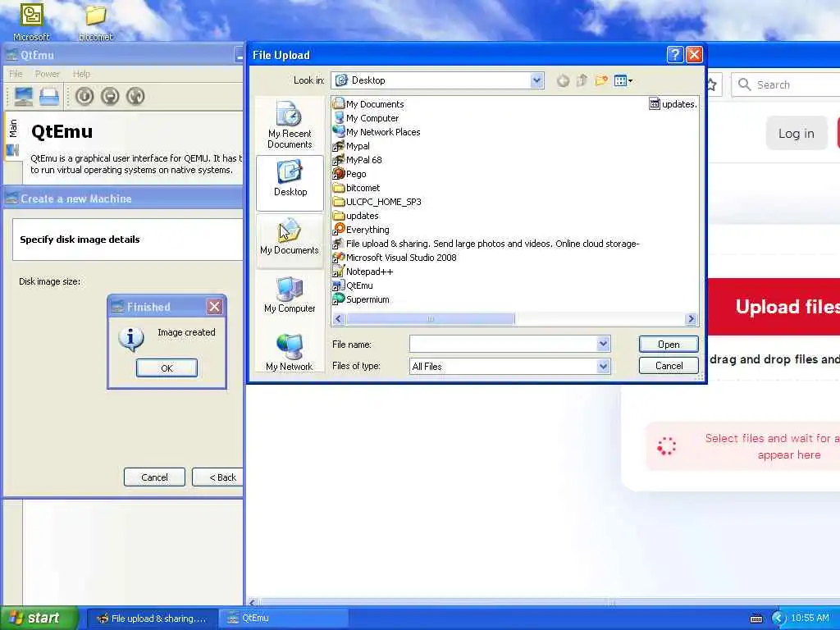Viewport: 840px width, 630px height.
Task: Open the Help menu in QtEmu
Action: tap(81, 74)
